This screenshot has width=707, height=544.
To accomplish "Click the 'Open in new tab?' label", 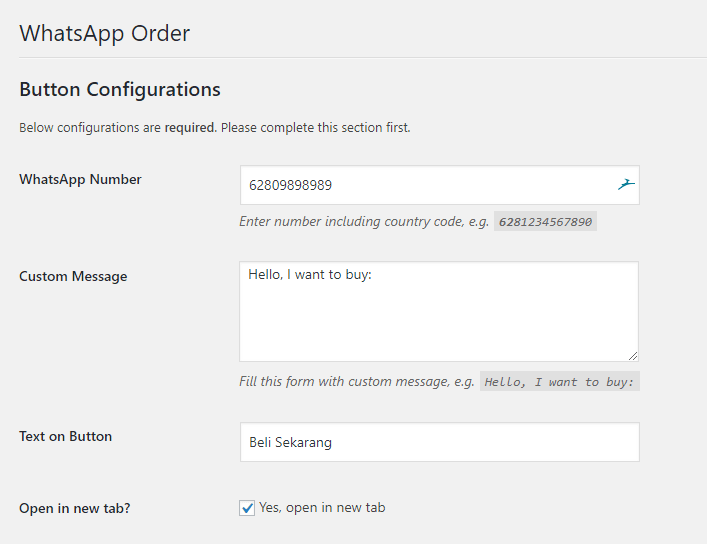I will 74,508.
